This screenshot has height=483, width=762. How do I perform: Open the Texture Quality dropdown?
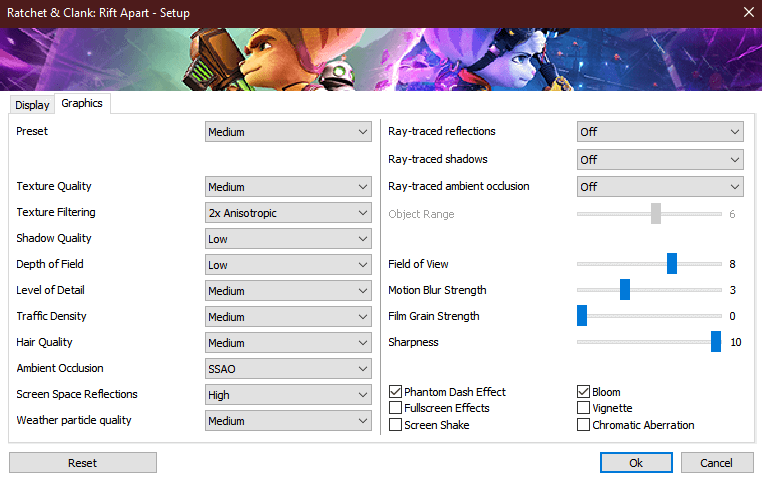pos(288,187)
